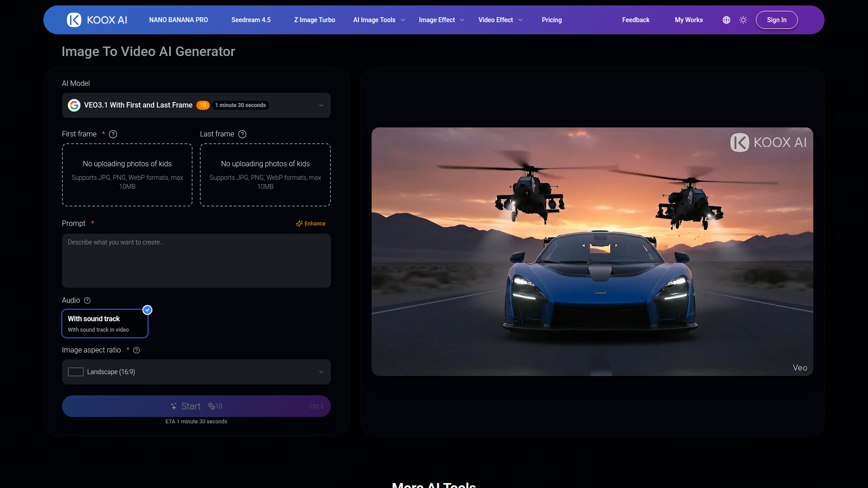Click Image aspect ratio help icon
The height and width of the screenshot is (488, 868).
point(137,350)
